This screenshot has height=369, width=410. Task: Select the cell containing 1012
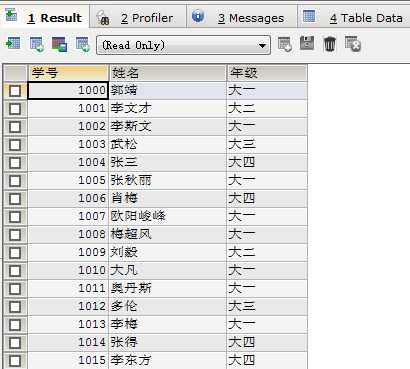pyautogui.click(x=68, y=307)
